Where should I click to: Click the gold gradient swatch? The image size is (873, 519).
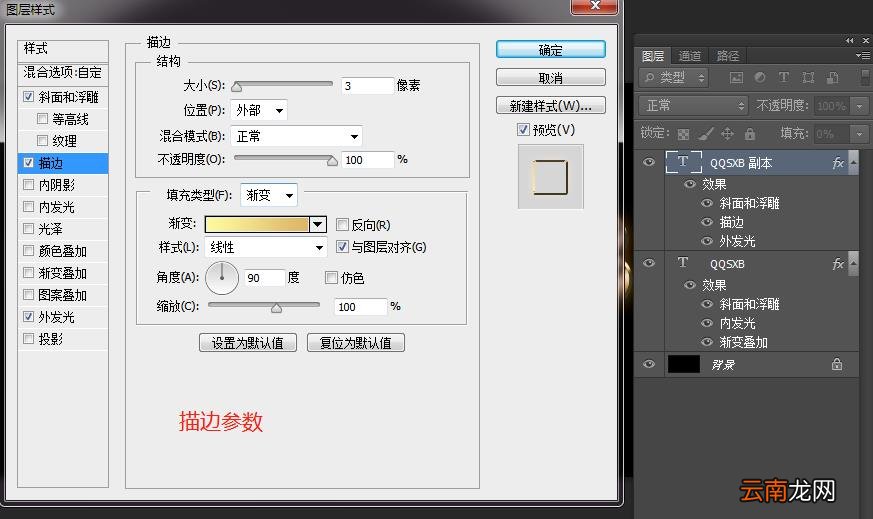tap(257, 224)
